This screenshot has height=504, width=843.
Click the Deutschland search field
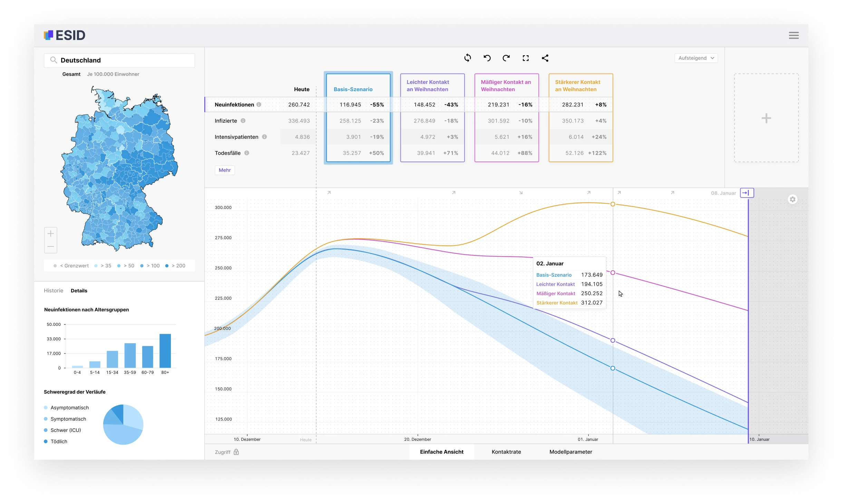tap(119, 60)
